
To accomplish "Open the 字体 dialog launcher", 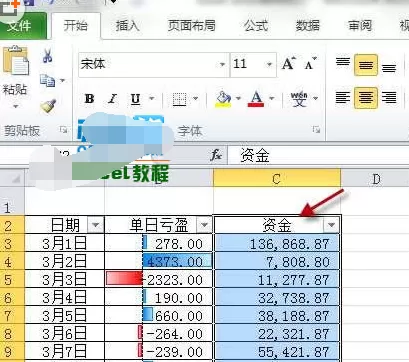I will (x=316, y=130).
